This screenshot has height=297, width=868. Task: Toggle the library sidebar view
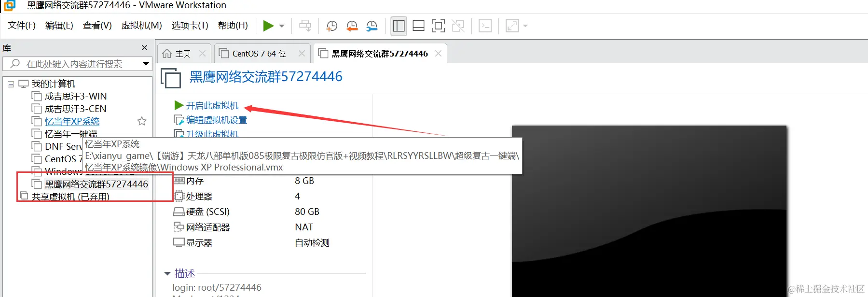coord(399,26)
